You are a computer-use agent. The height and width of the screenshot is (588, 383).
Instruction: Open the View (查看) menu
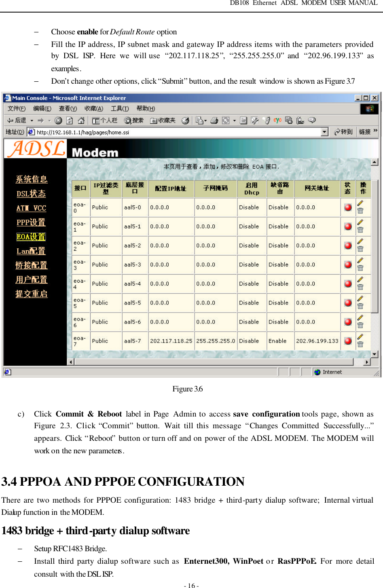coord(68,108)
